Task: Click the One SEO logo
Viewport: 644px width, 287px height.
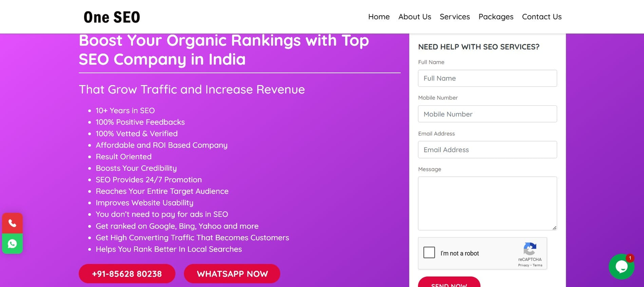Action: [112, 17]
